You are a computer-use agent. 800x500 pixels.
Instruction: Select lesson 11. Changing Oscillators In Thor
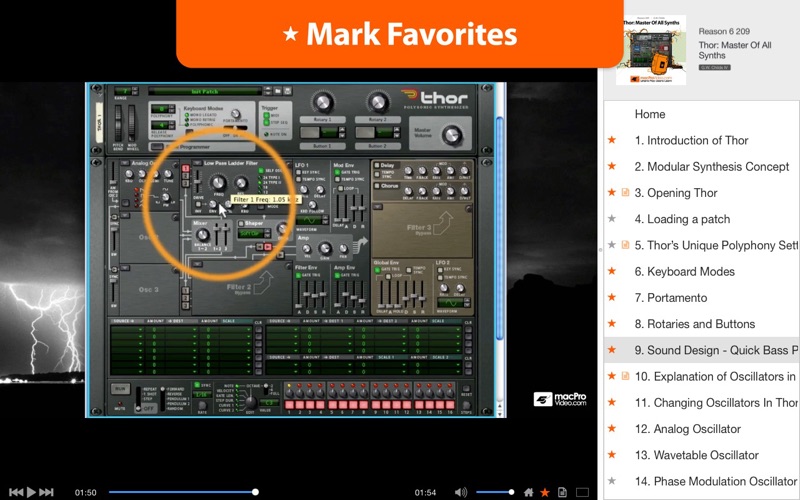click(x=716, y=403)
